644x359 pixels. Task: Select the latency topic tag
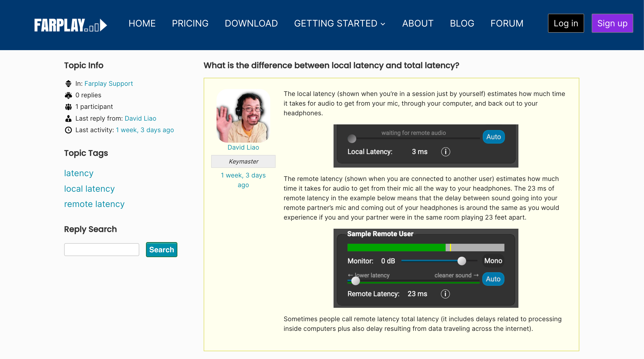pos(79,173)
